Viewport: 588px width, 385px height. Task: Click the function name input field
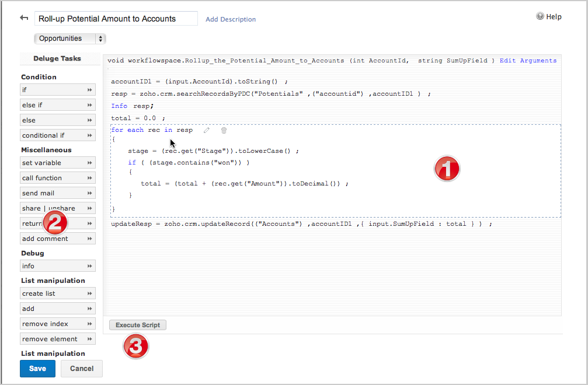(116, 19)
